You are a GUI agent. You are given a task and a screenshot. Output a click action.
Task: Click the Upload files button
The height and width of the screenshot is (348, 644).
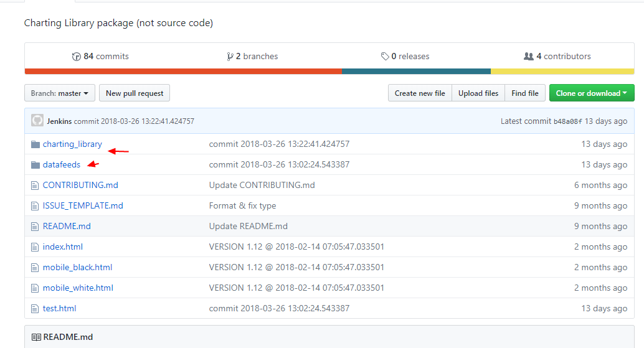pos(478,93)
